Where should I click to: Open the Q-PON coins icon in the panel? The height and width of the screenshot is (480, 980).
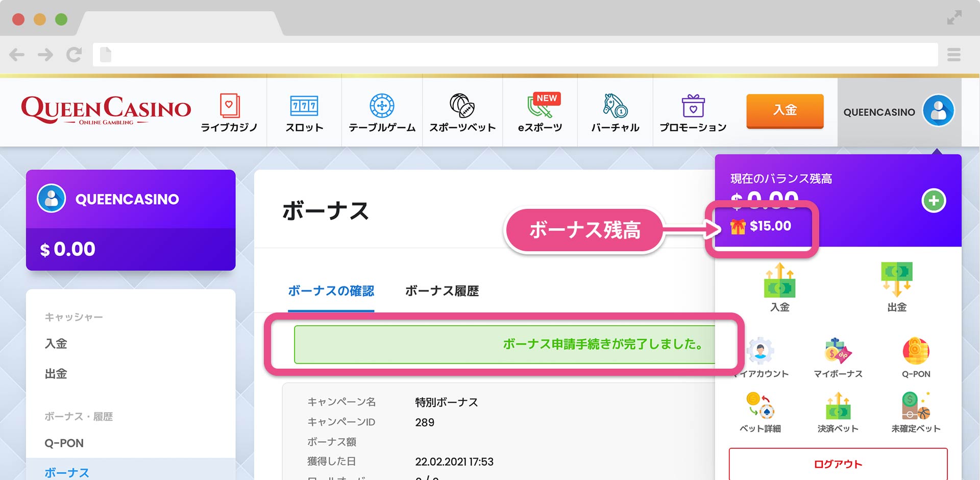(x=916, y=351)
